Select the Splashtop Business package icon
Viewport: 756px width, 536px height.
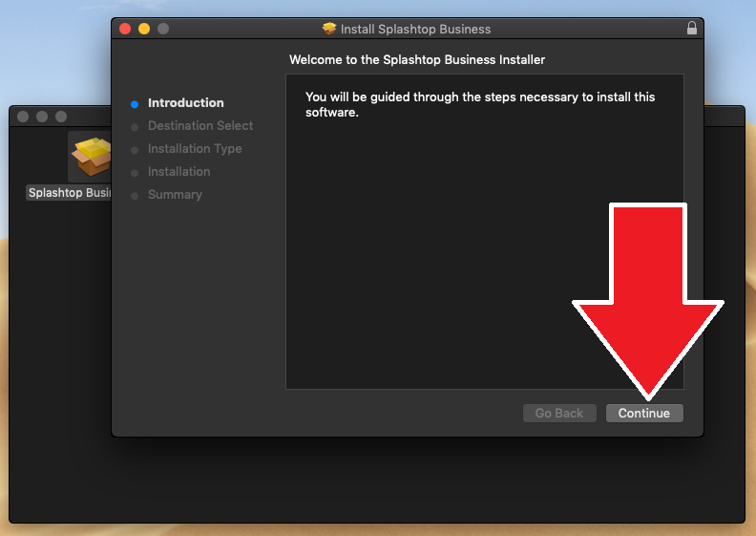coord(91,158)
